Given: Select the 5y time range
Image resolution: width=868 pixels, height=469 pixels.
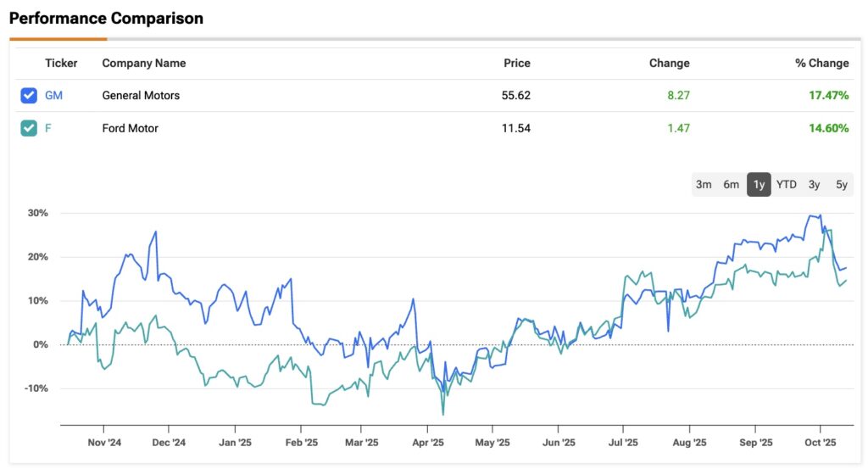Looking at the screenshot, I should [x=841, y=184].
